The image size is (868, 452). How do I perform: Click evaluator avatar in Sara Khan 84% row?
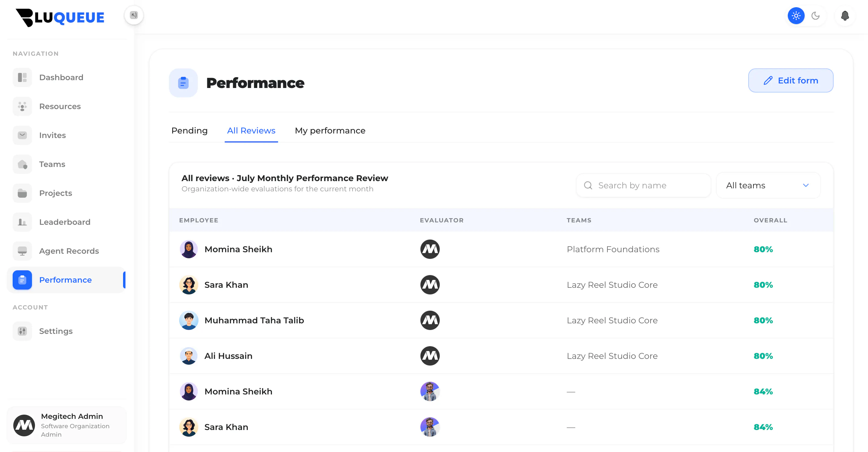click(430, 427)
